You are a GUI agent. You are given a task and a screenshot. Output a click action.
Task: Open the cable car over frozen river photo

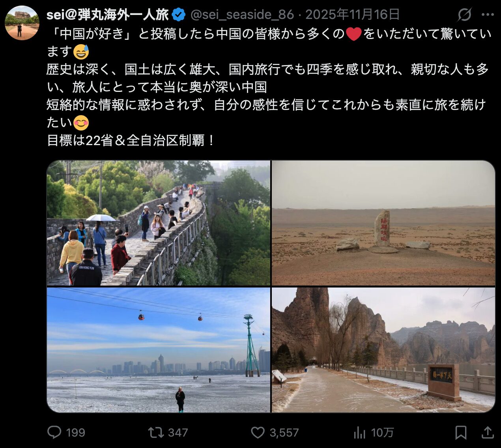[x=159, y=350]
